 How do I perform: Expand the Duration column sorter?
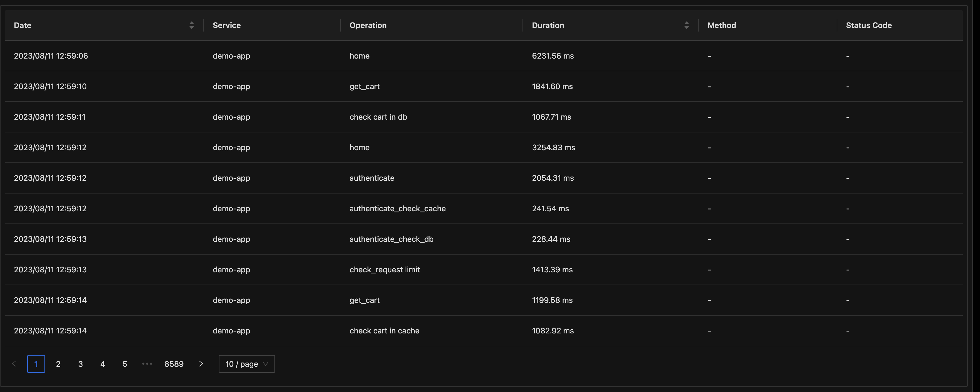click(x=686, y=25)
